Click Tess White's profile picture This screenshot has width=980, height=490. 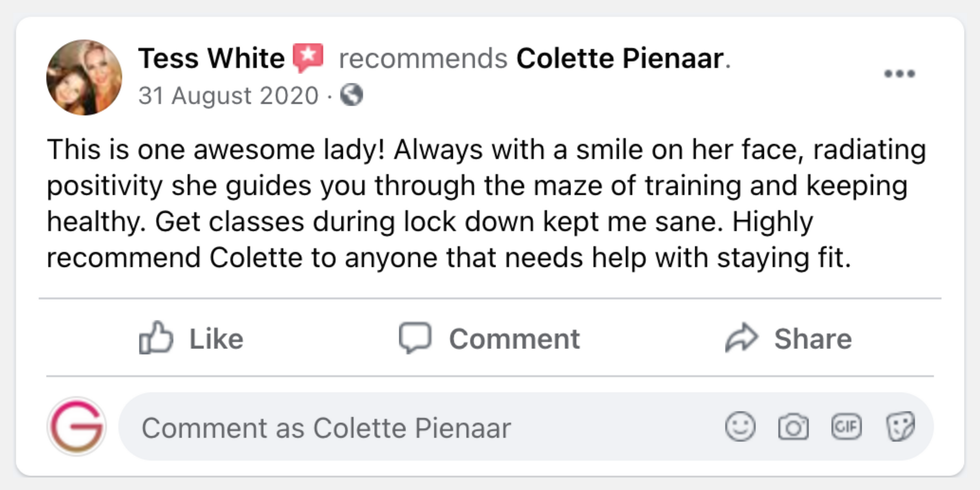(84, 77)
